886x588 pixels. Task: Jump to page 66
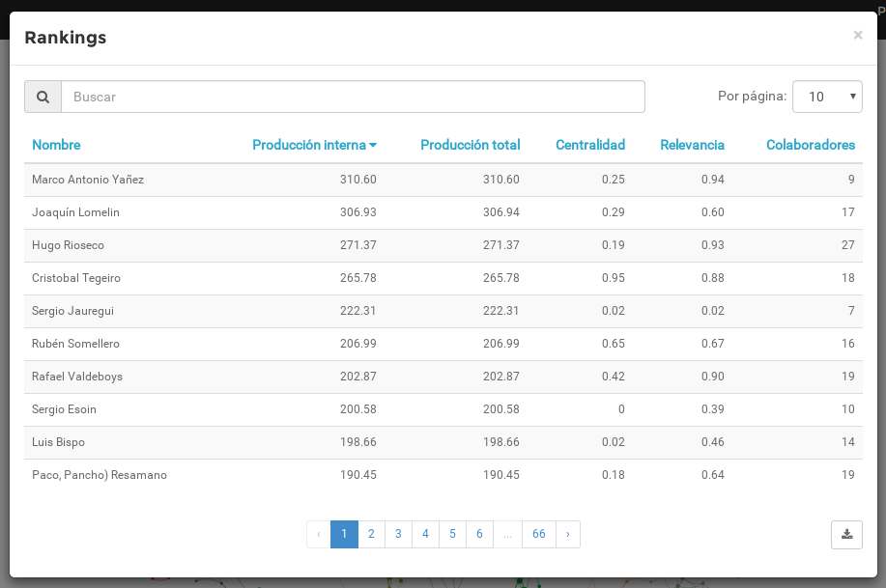tap(538, 534)
